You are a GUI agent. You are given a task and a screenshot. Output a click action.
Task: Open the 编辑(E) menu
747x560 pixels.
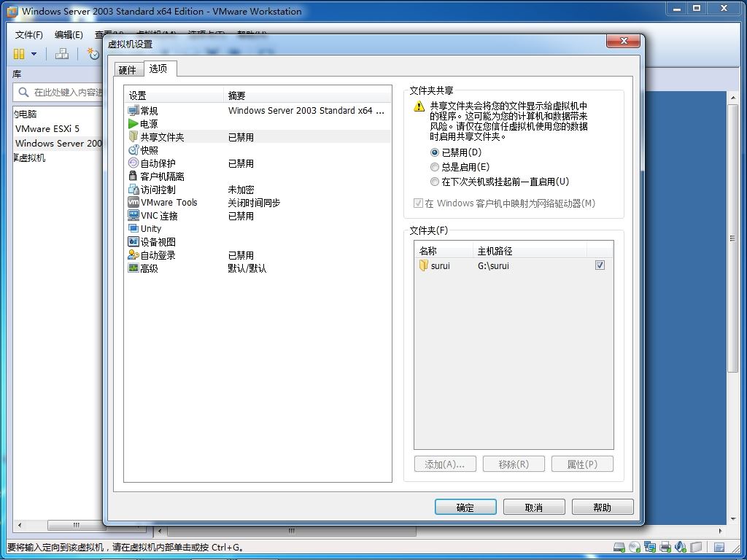69,35
